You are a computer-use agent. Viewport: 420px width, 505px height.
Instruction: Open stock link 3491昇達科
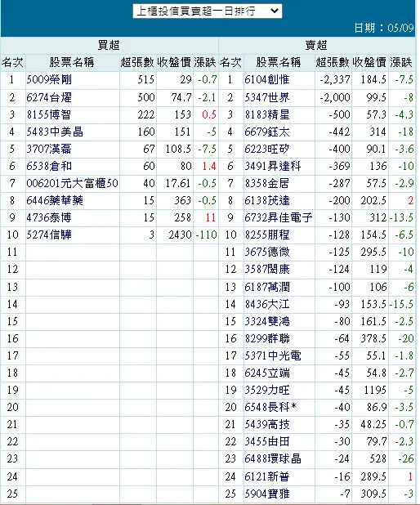[x=273, y=166]
